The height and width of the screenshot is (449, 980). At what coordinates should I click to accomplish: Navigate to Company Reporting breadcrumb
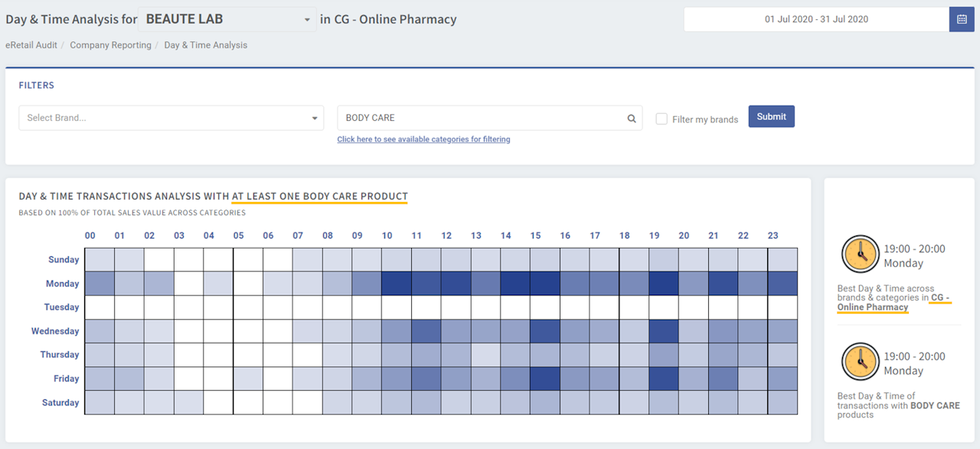(x=110, y=45)
